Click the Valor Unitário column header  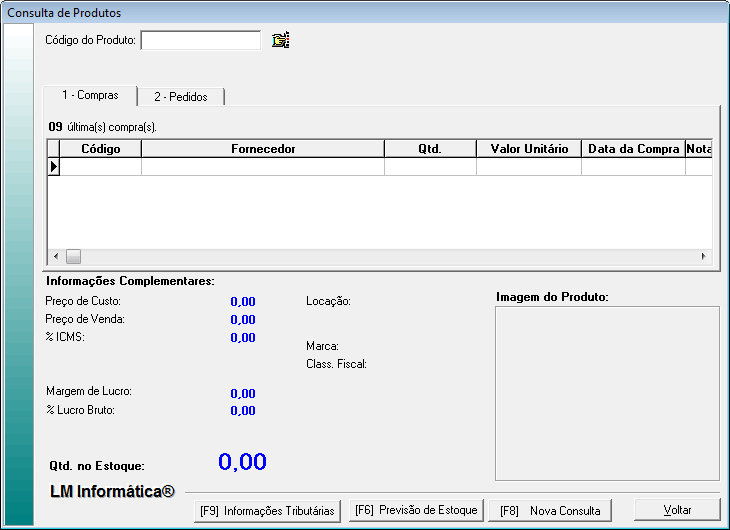coord(529,149)
